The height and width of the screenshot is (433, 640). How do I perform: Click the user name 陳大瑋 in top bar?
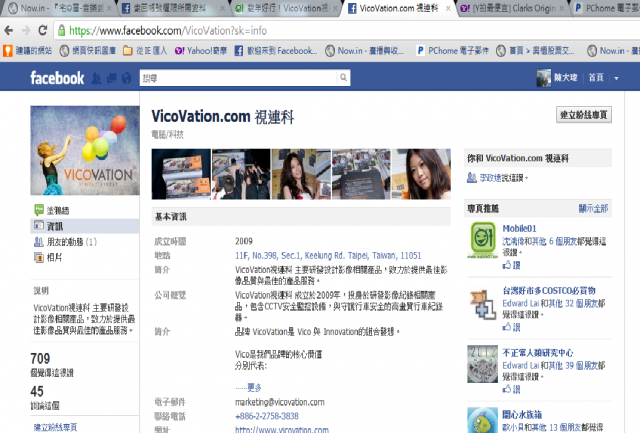coord(566,78)
